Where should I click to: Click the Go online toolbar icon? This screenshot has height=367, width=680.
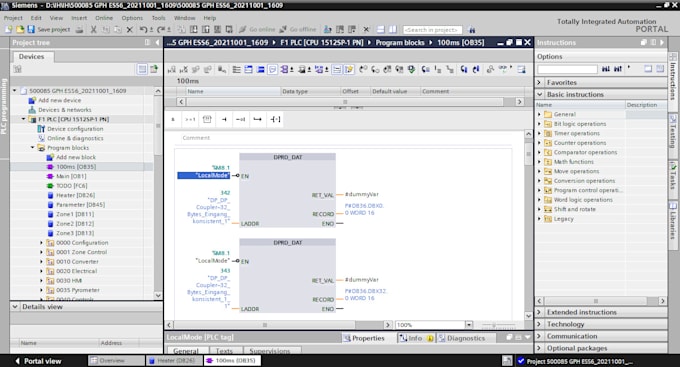(x=242, y=29)
